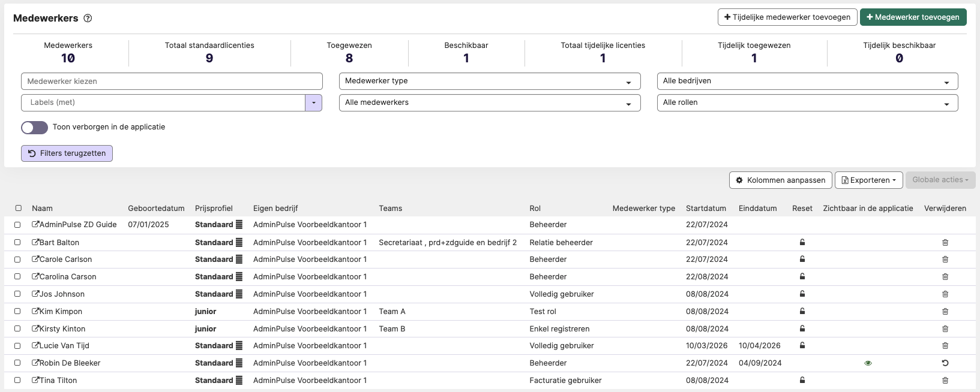Viewport: 980px width, 392px height.
Task: Click 'Medewerker toevoegen' green button
Action: (913, 17)
